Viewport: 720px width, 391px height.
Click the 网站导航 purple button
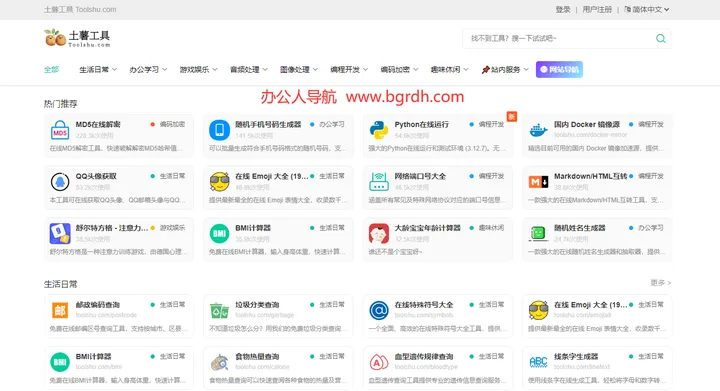[559, 70]
